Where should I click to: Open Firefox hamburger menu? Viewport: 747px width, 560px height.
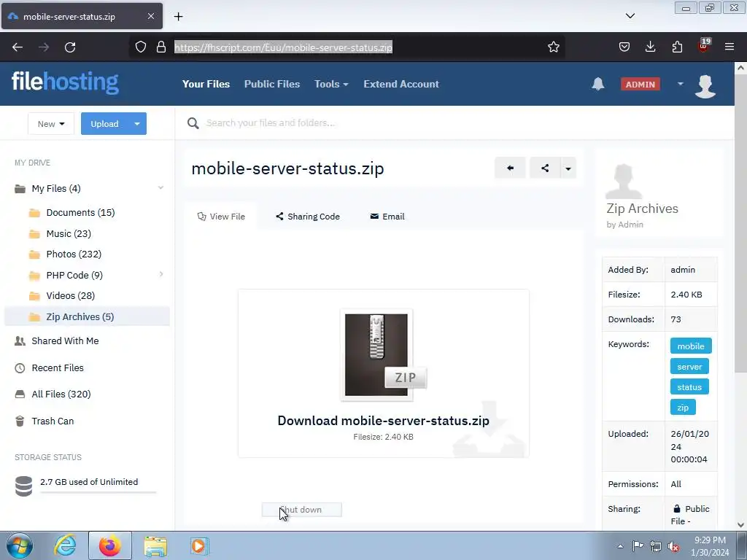coord(729,47)
